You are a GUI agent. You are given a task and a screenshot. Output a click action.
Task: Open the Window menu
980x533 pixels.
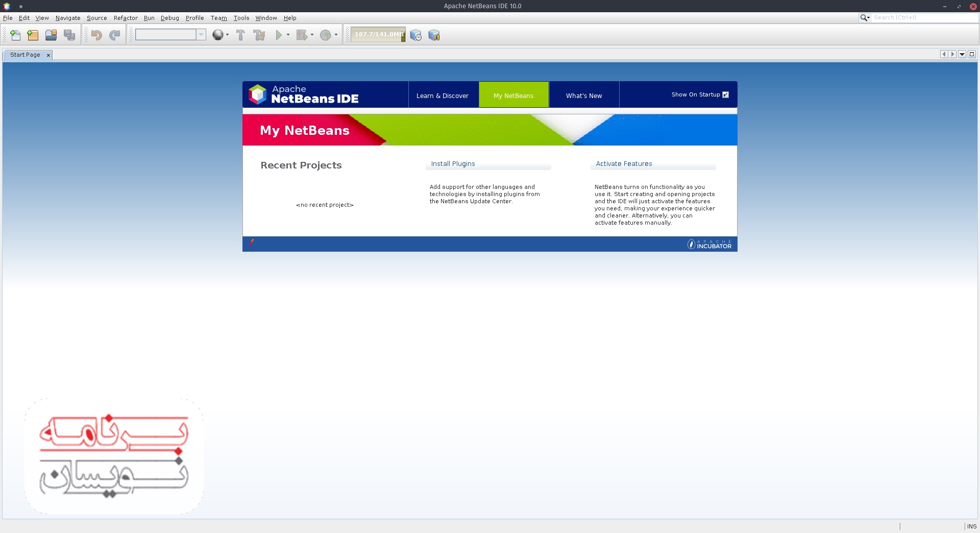[x=266, y=18]
